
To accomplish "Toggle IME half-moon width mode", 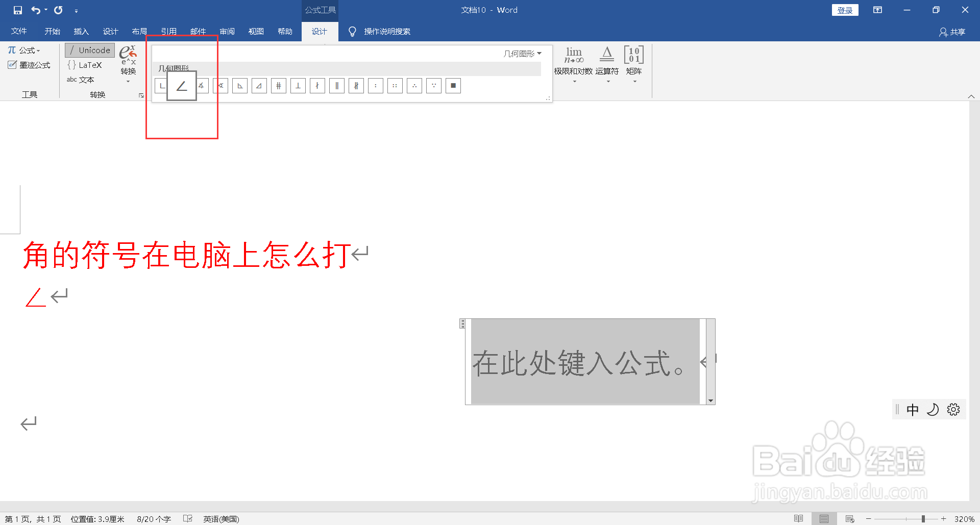I will click(x=933, y=410).
